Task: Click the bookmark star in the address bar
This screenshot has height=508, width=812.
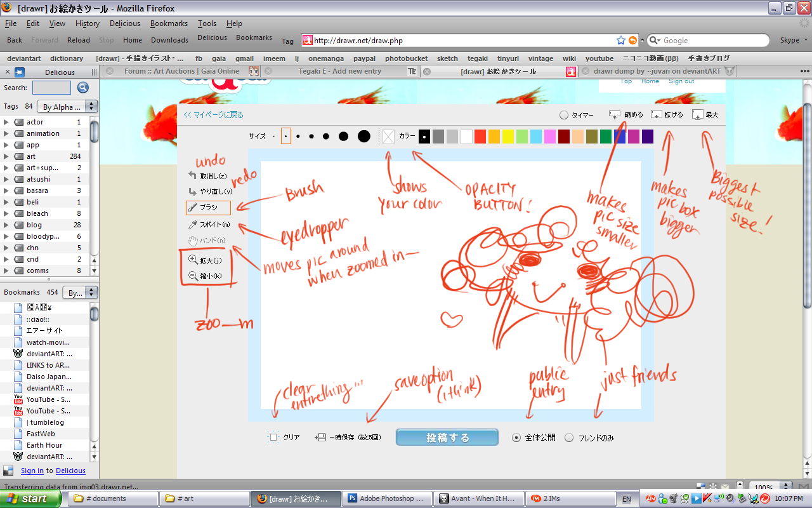Action: 621,40
